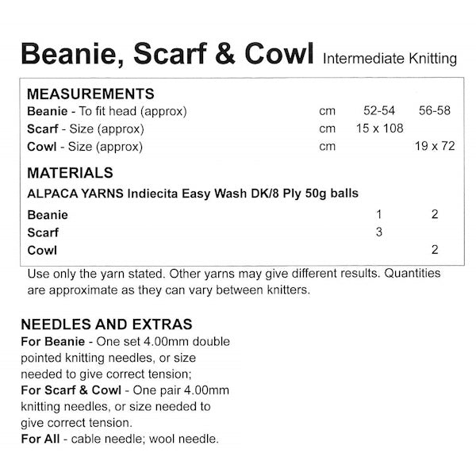Viewport: 476px width, 476px height.
Task: Click the "Cowl - Size (approx)" row label
Action: pos(84,146)
